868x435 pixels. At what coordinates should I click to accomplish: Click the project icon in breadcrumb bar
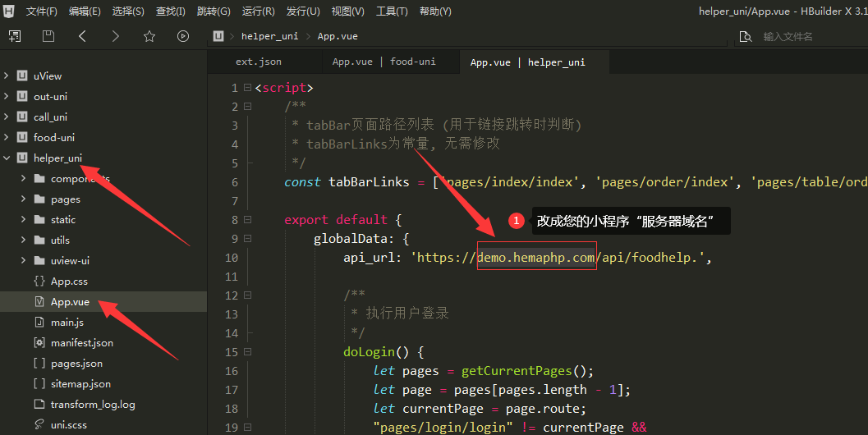pyautogui.click(x=218, y=36)
